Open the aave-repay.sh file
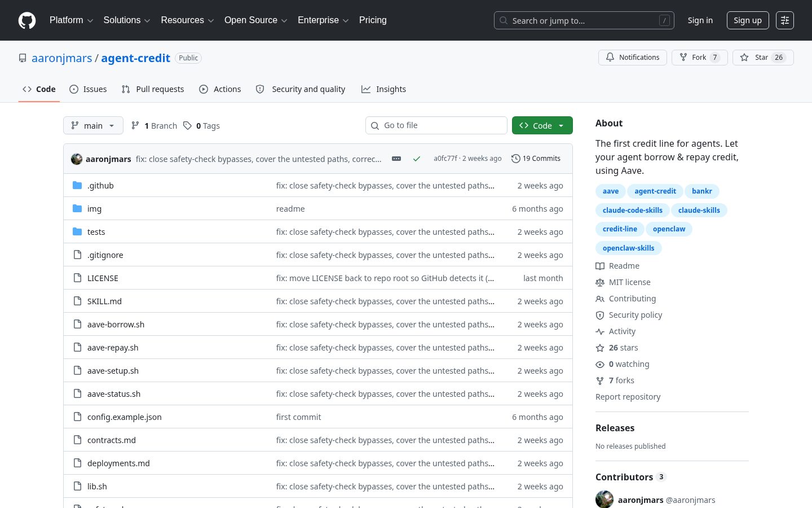Screen dimensions: 812x508 (x=113, y=348)
